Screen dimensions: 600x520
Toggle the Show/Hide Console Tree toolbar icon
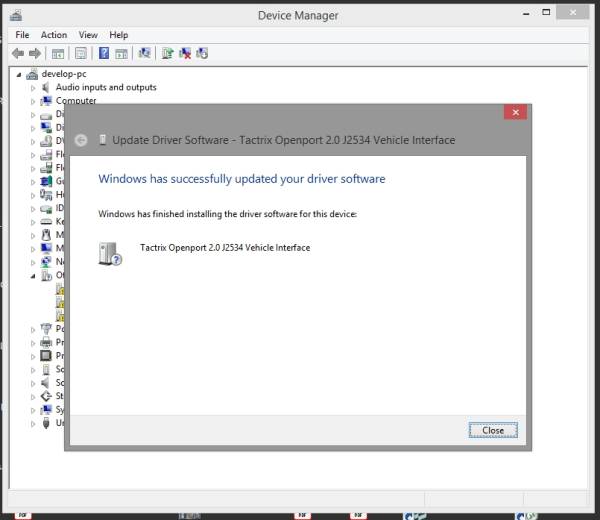point(58,54)
